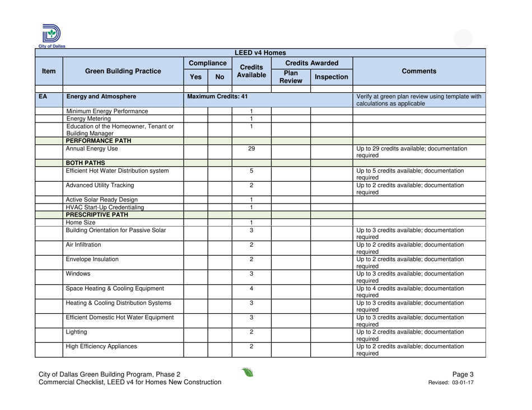The width and height of the screenshot is (532, 410).
Task: Click the Comments column header
Action: (x=419, y=71)
